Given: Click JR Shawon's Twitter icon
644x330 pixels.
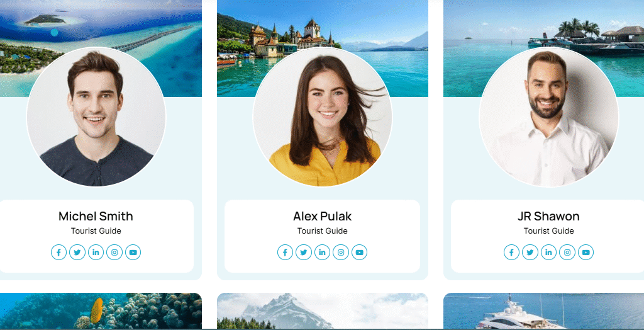Looking at the screenshot, I should (530, 253).
